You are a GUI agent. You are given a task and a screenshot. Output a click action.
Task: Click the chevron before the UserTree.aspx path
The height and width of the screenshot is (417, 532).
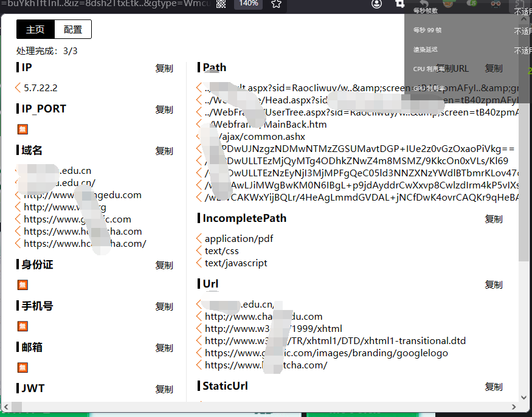tap(199, 112)
